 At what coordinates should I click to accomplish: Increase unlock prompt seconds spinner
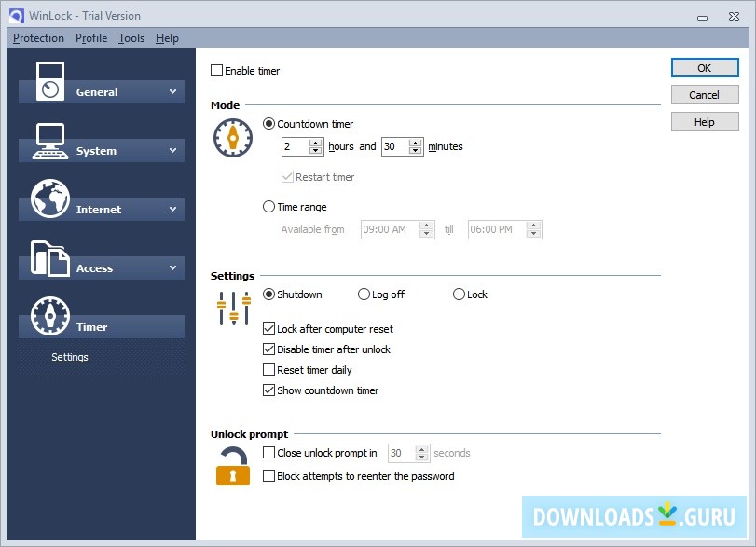coord(422,449)
